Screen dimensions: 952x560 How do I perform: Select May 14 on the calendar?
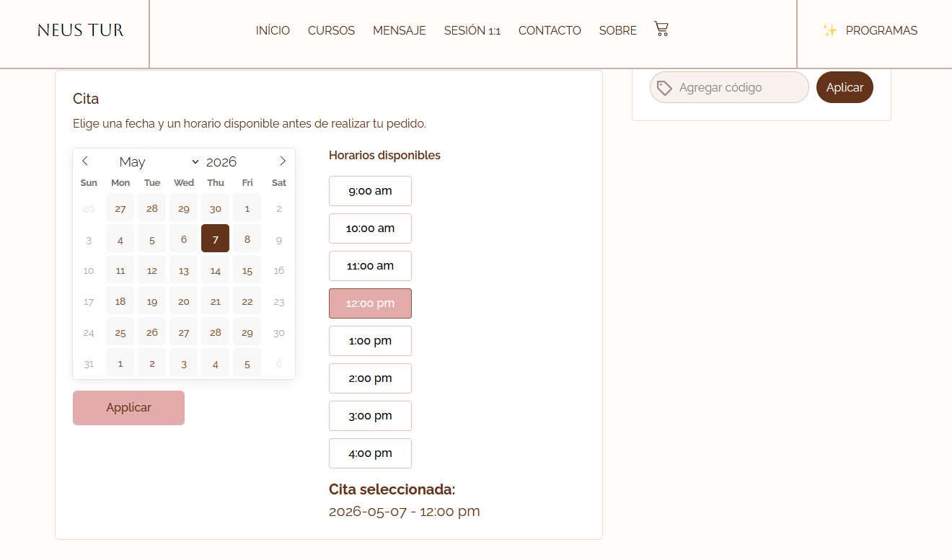pos(216,271)
